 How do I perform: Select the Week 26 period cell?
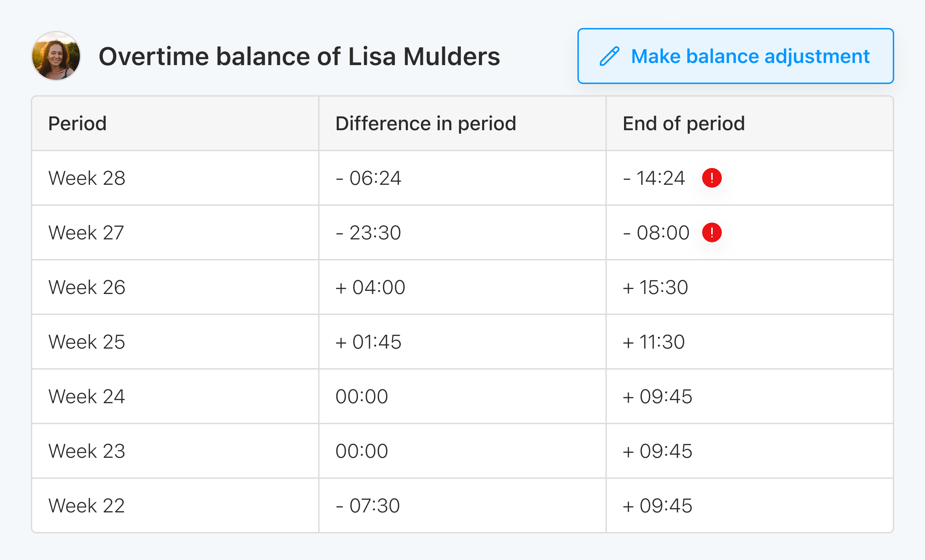pyautogui.click(x=87, y=287)
